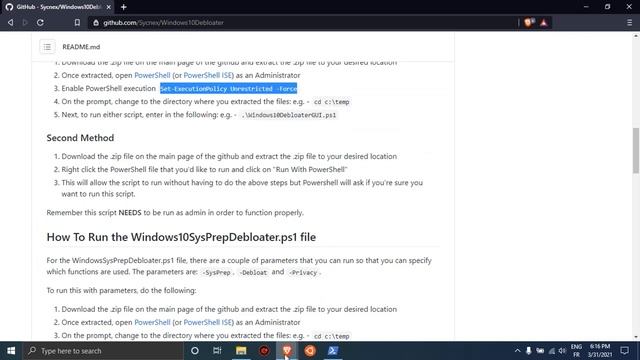Switch to Brave browser on taskbar
Viewport: 640px width, 360px height.
pos(287,351)
